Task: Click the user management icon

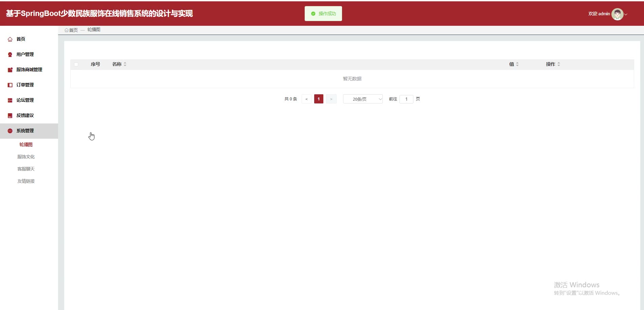Action: (10, 55)
